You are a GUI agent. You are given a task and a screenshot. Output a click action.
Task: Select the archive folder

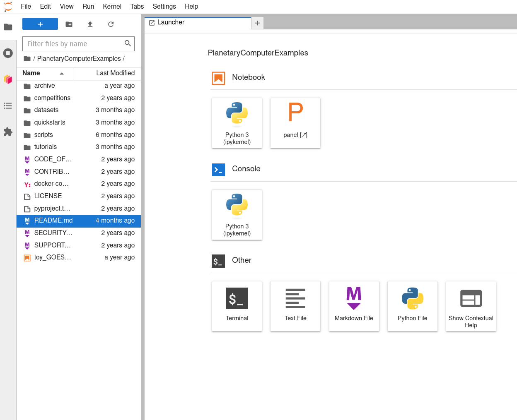79,86
